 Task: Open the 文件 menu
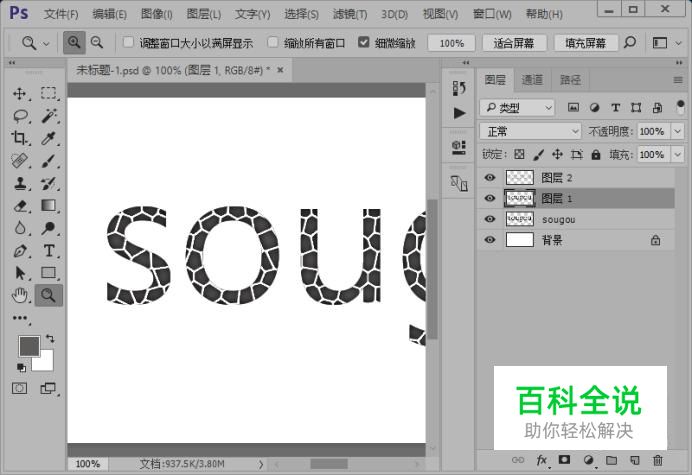pos(61,14)
